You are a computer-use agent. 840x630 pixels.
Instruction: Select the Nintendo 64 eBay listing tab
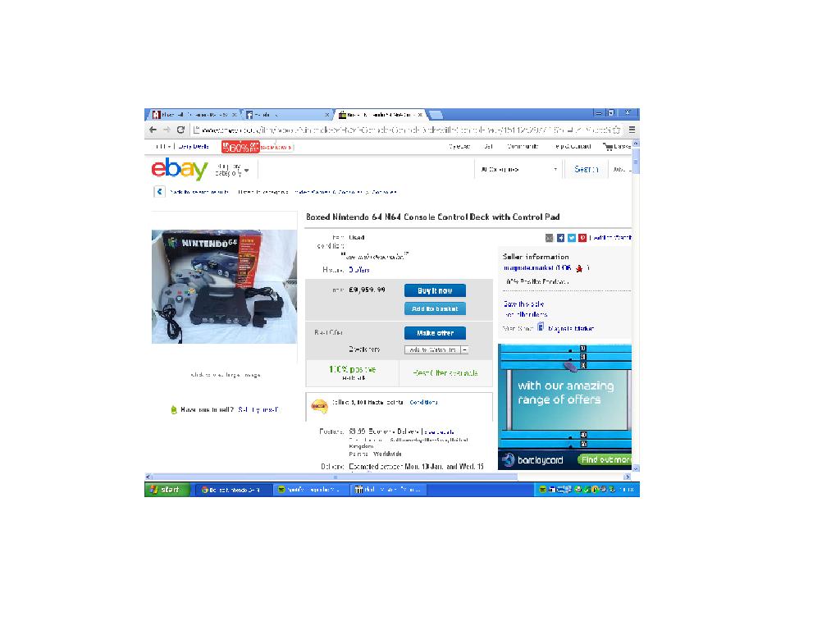(381, 115)
